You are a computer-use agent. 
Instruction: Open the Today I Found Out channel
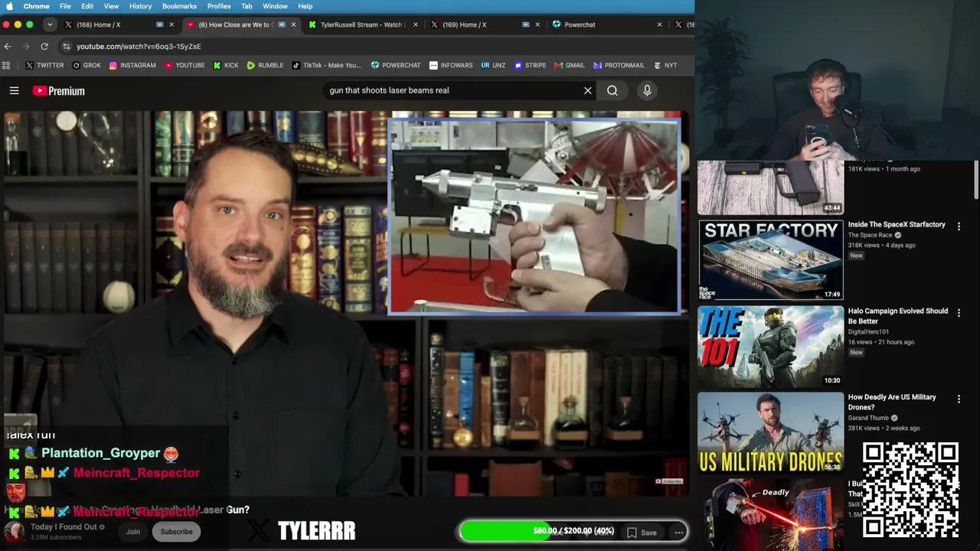click(x=64, y=527)
